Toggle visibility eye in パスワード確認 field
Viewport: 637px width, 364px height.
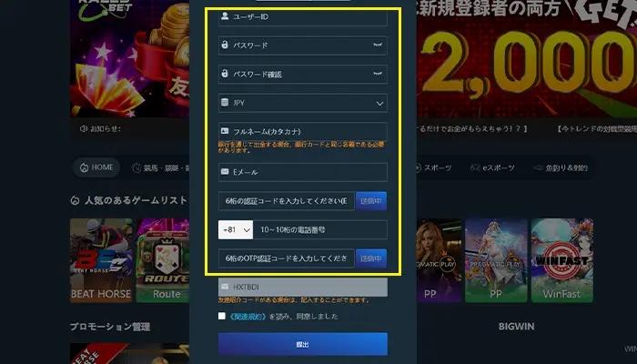(378, 74)
